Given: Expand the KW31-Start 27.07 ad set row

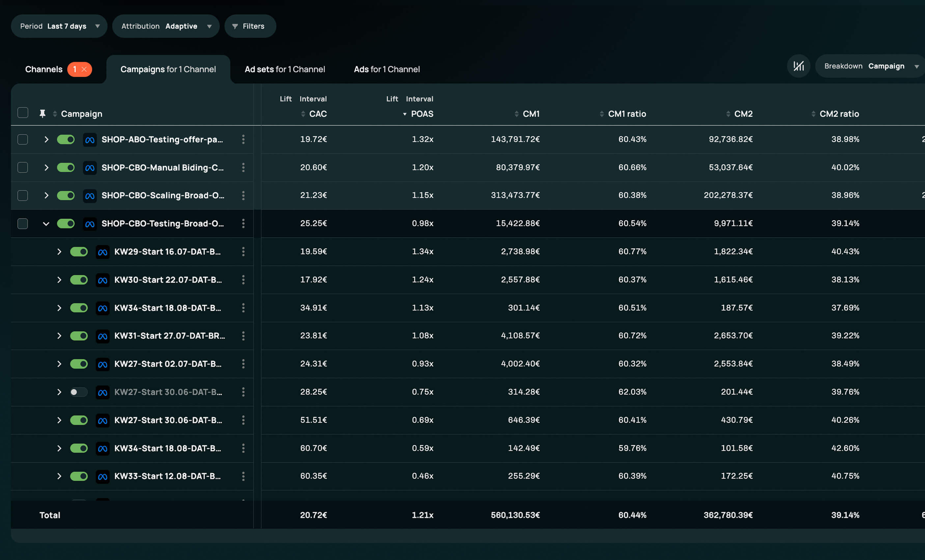Looking at the screenshot, I should (59, 336).
